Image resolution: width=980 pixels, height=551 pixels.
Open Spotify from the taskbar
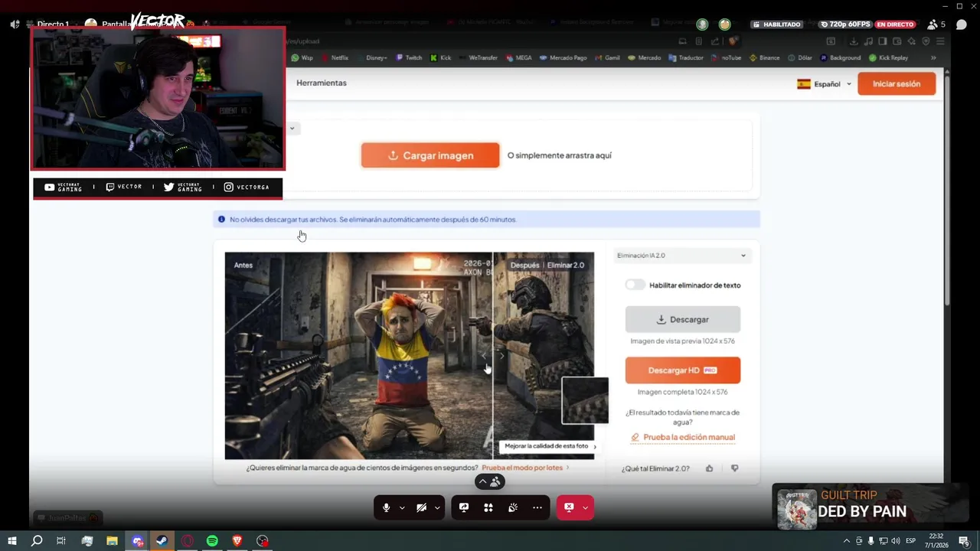click(x=212, y=541)
